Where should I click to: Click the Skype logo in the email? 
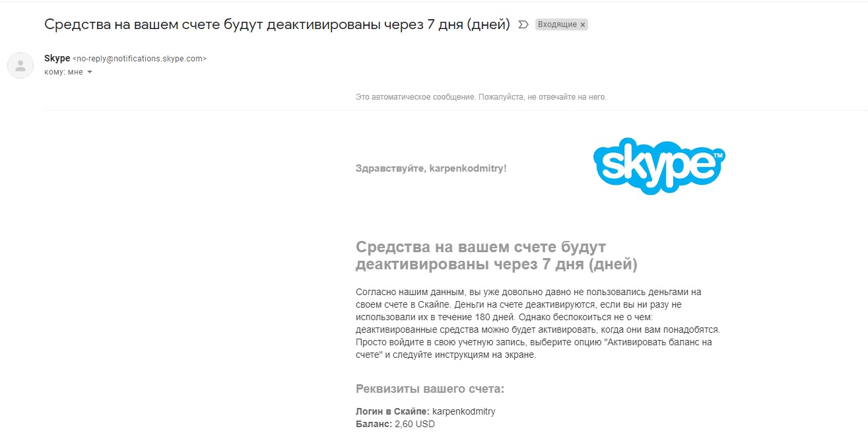658,166
